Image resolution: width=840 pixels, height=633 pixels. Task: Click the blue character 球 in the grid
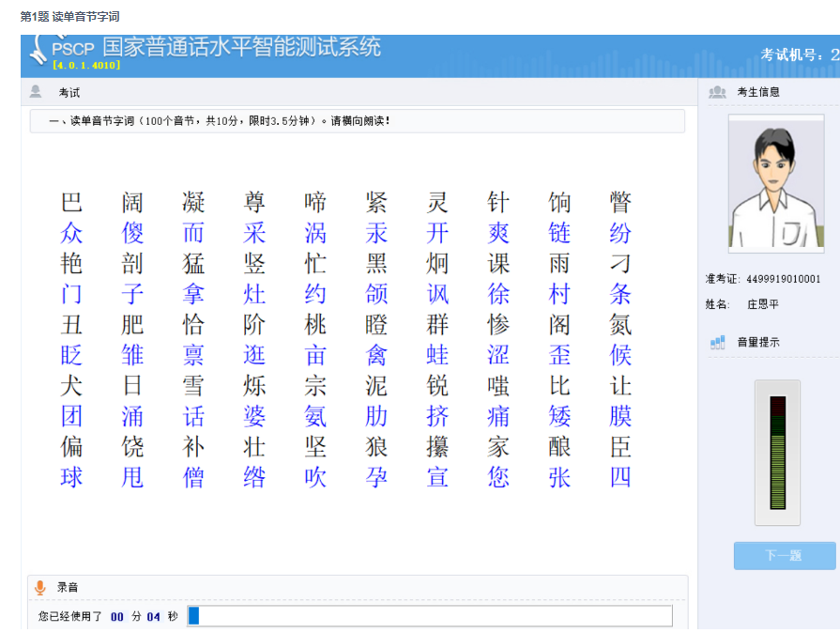pyautogui.click(x=71, y=477)
